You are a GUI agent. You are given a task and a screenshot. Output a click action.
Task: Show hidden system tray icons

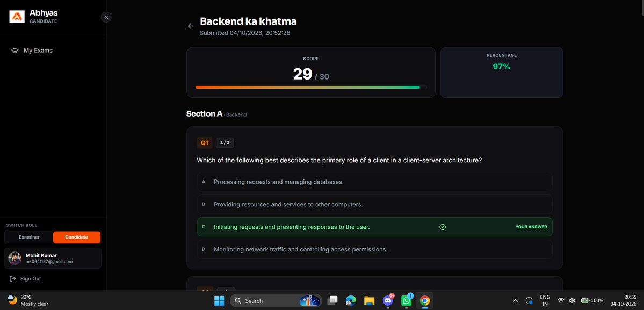[x=516, y=300]
